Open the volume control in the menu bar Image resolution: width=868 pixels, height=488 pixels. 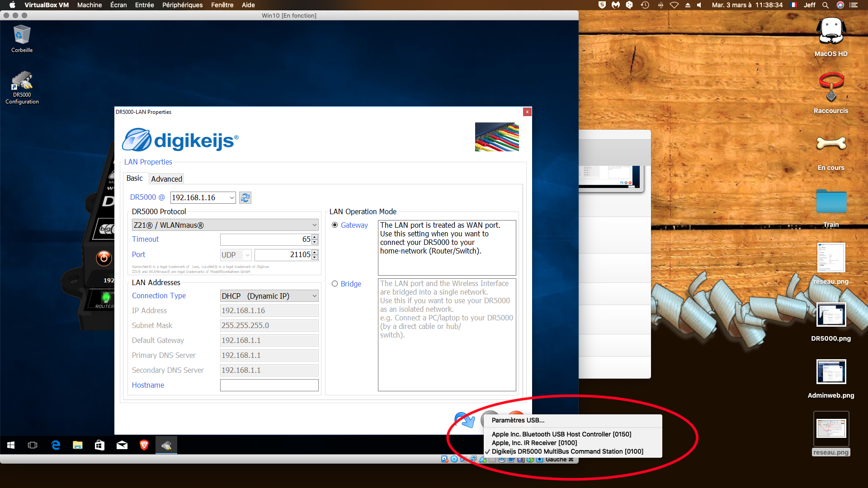pyautogui.click(x=699, y=5)
